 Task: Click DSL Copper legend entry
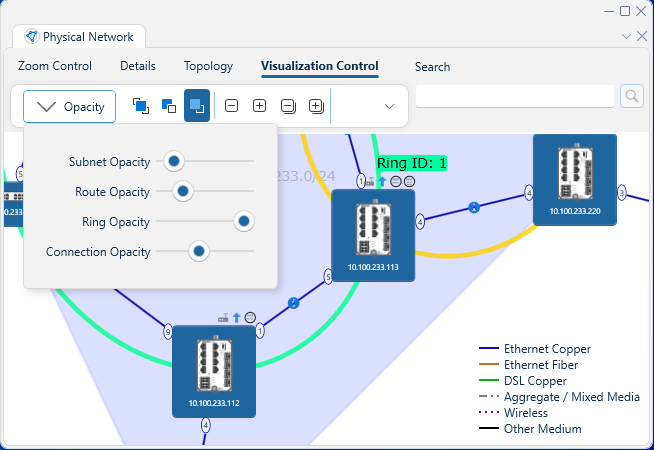523,381
